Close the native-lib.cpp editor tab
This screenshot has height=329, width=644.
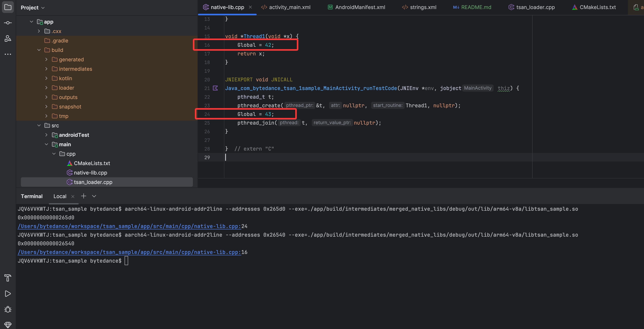[250, 7]
